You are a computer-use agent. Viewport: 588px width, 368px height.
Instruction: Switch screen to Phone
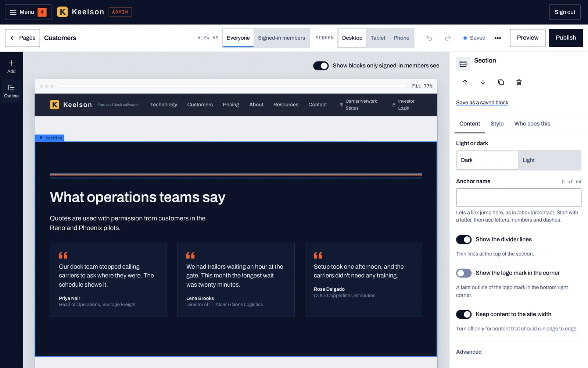[x=401, y=38]
